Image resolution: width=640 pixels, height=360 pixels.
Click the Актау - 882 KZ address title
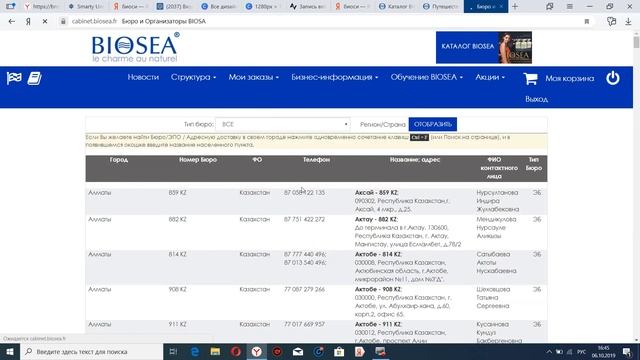click(376, 220)
